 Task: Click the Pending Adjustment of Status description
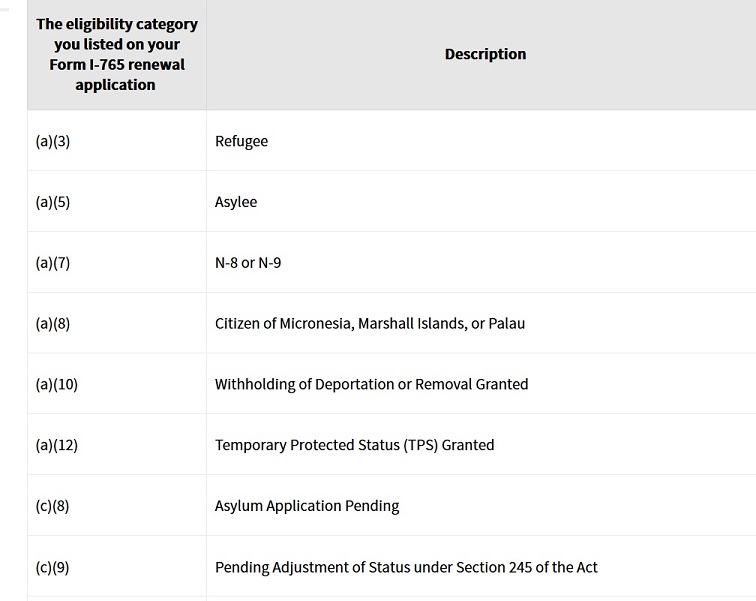406,567
